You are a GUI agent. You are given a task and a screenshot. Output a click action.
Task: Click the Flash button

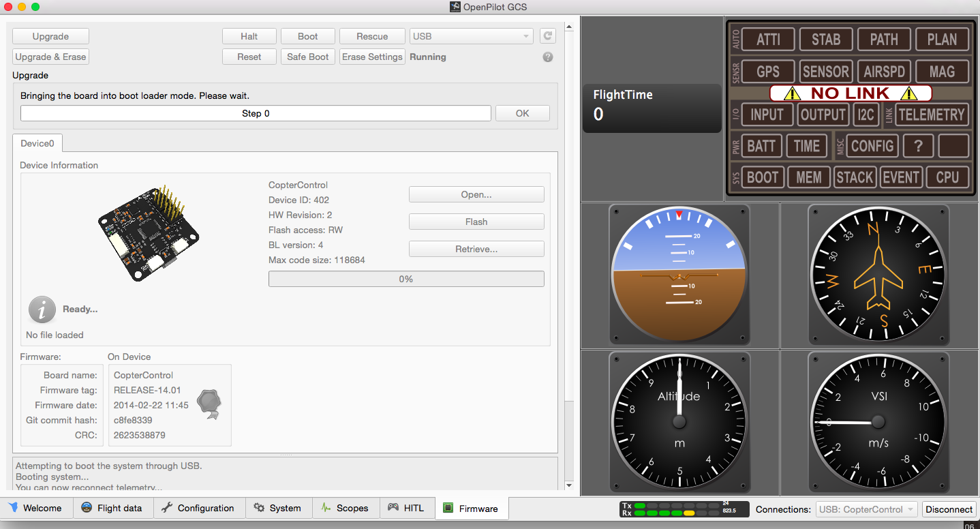(x=476, y=222)
